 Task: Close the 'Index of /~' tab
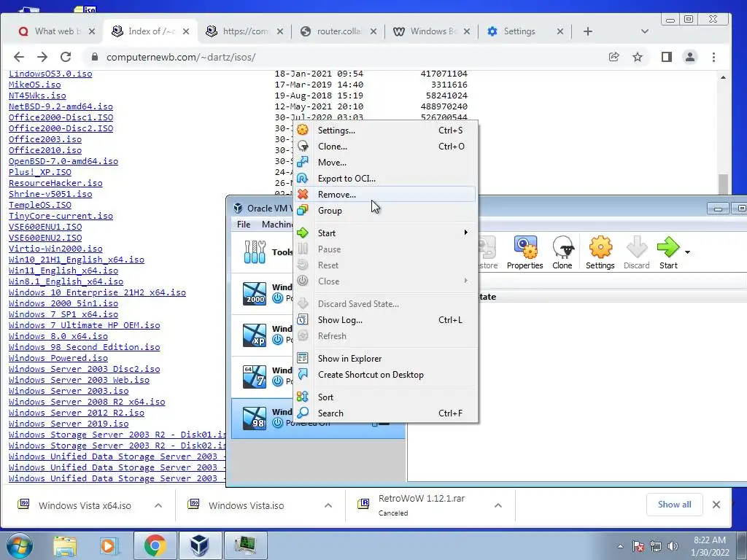[x=186, y=31]
